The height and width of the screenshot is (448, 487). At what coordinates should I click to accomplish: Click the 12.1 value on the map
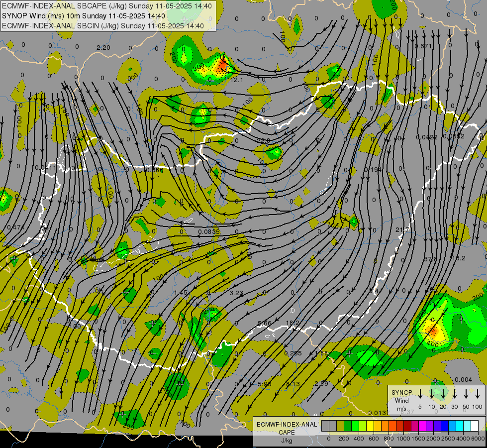coord(237,80)
